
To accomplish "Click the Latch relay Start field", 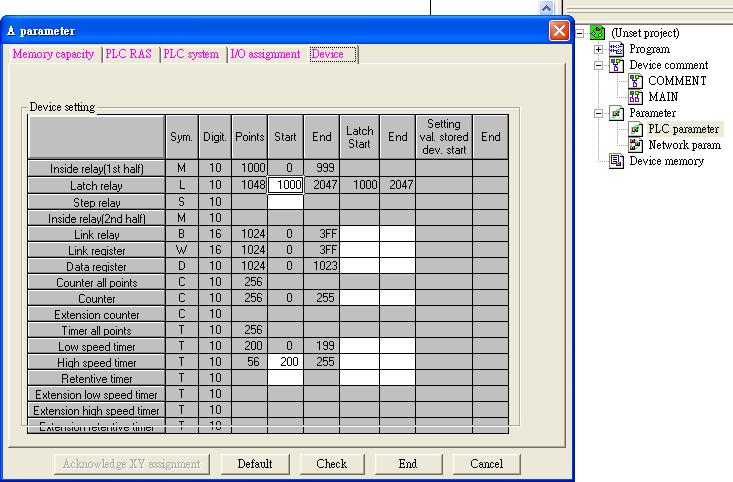I will (x=285, y=185).
